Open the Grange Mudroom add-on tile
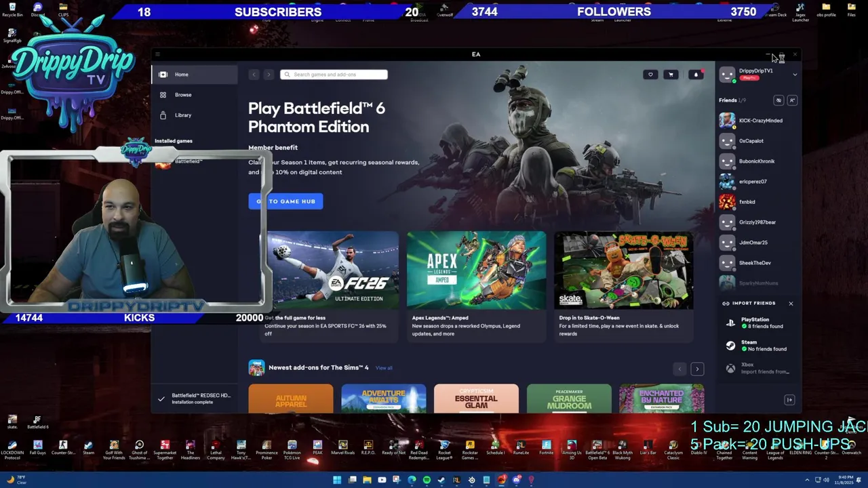868x488 pixels. coord(569,399)
